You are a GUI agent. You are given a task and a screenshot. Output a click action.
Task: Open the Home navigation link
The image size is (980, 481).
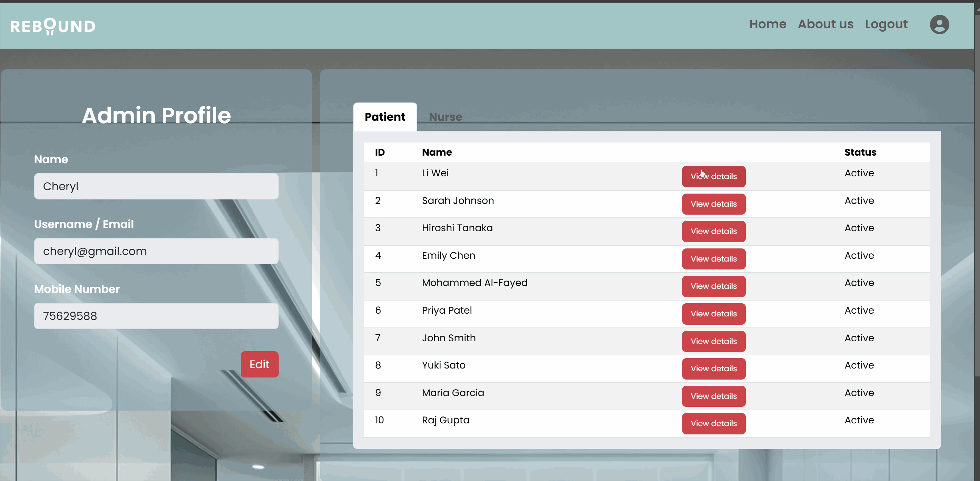[767, 24]
